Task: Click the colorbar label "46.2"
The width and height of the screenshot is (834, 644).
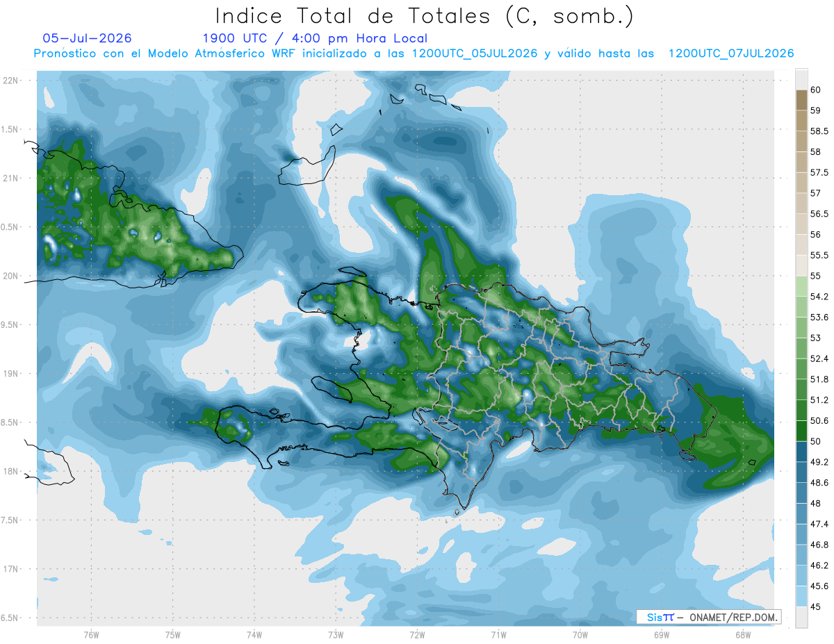Action: 821,565
